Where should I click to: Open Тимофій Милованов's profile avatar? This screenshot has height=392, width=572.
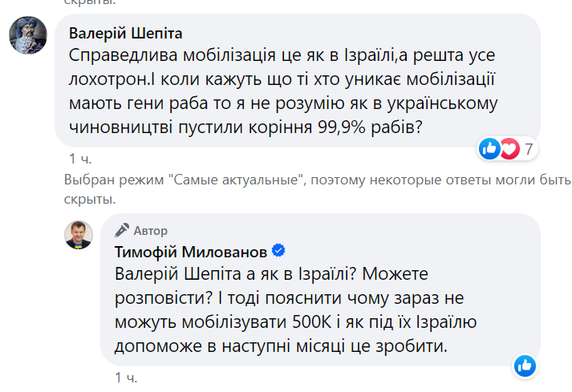tap(81, 236)
